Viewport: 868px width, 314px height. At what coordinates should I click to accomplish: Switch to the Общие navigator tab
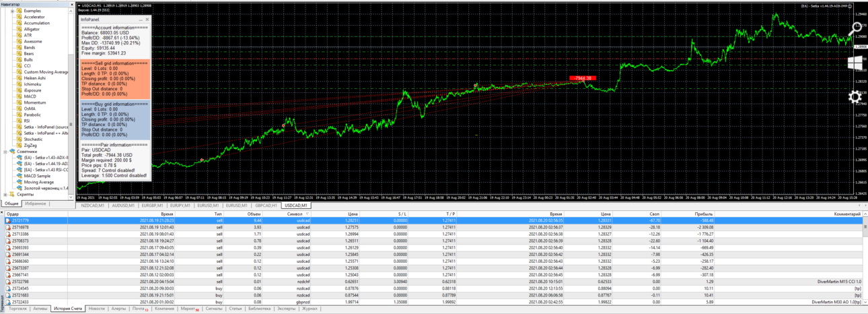point(11,203)
